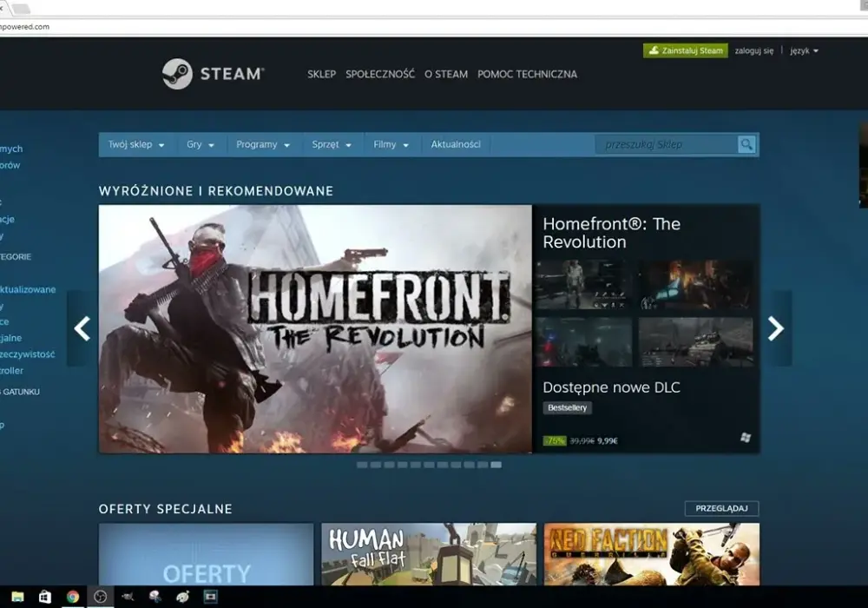868x608 pixels.
Task: Click the Windows platform icon on Homefront card
Action: pyautogui.click(x=746, y=438)
